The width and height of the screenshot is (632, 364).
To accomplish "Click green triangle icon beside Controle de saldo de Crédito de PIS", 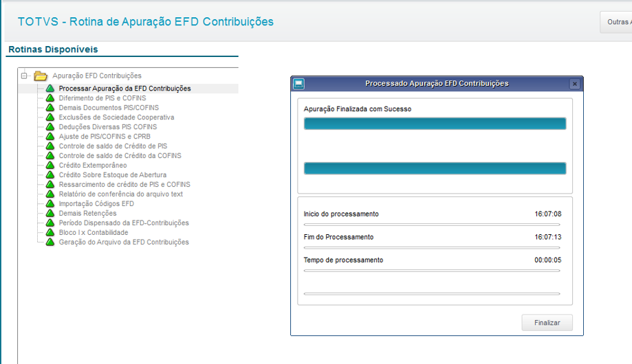I will [50, 146].
